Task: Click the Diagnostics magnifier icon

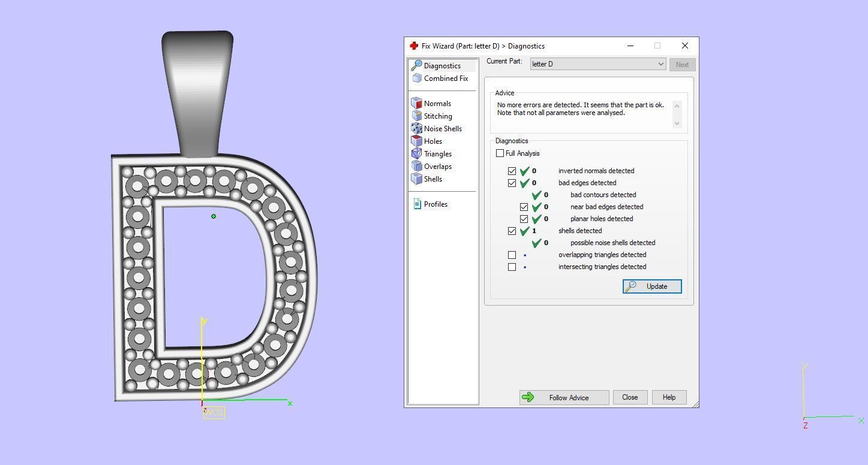Action: (x=416, y=65)
